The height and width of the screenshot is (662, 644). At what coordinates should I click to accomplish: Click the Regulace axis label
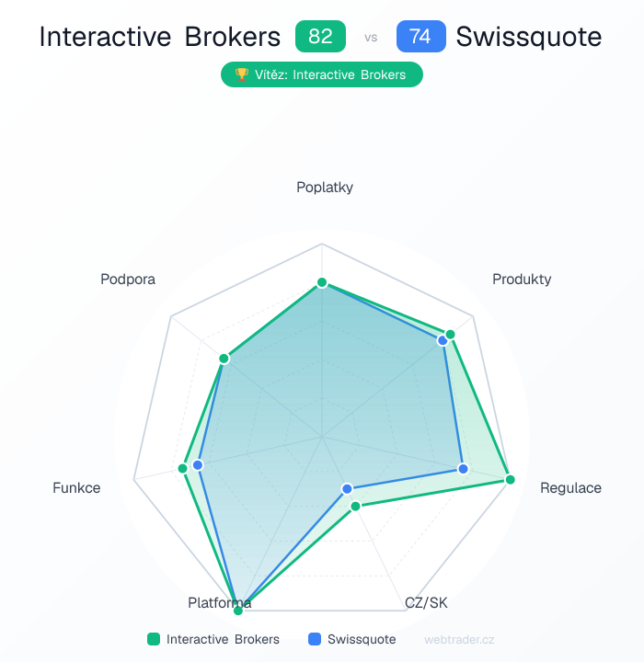point(570,488)
